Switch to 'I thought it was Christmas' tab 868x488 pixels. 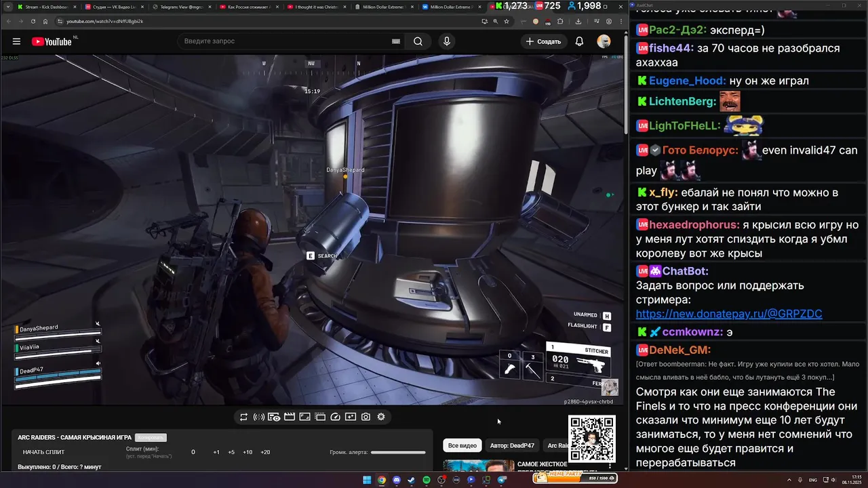click(315, 7)
